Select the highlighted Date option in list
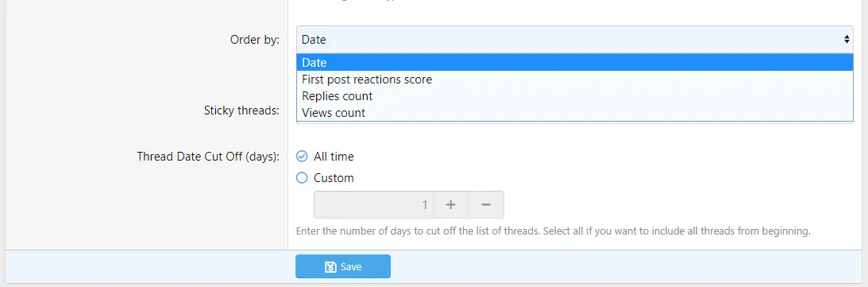The height and width of the screenshot is (287, 868). coord(575,63)
